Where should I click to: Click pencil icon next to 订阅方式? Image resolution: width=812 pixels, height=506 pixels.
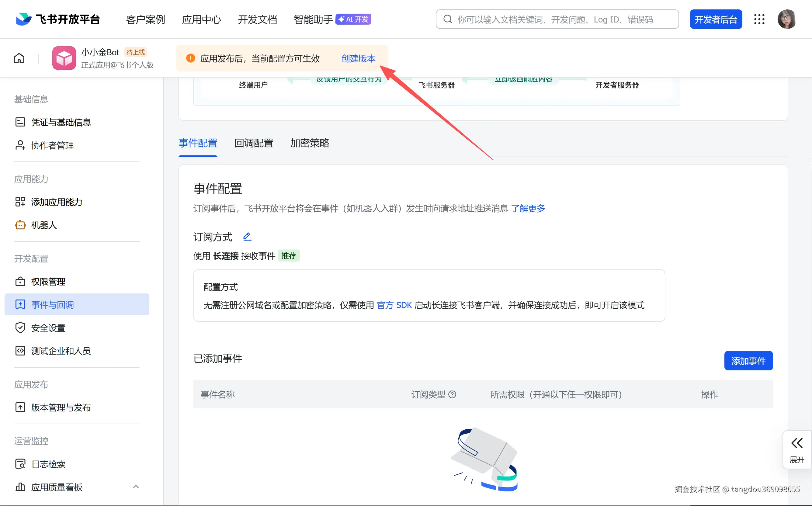247,237
